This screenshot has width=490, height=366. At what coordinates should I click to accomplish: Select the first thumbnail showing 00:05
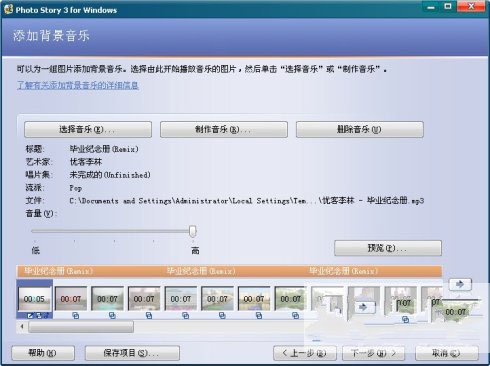[34, 299]
